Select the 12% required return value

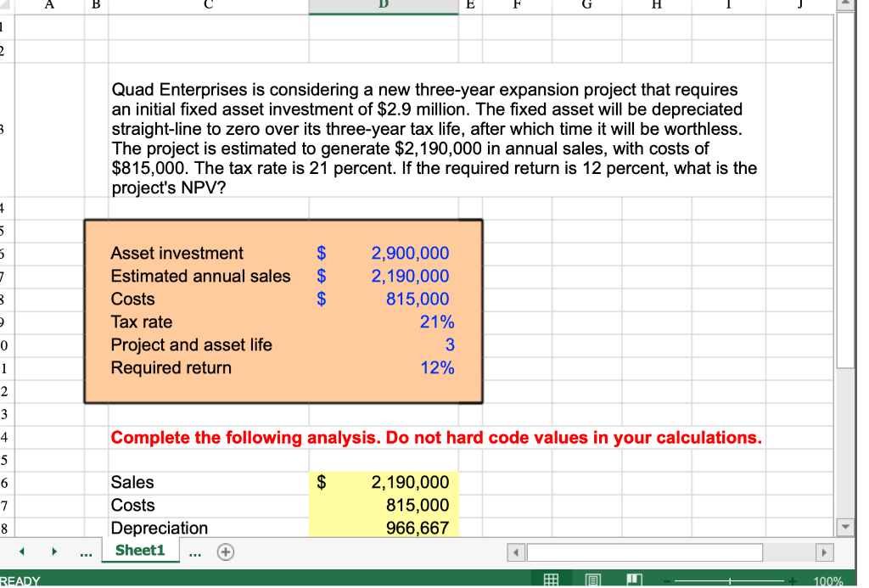point(384,368)
